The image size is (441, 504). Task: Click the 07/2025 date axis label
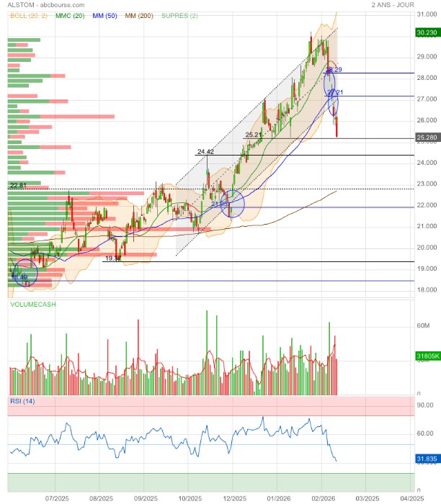point(57,498)
